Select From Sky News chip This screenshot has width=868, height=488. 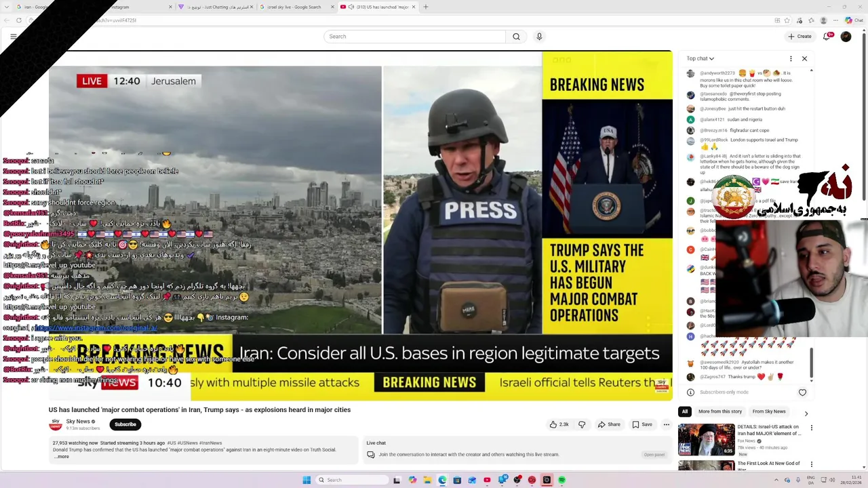tap(769, 411)
